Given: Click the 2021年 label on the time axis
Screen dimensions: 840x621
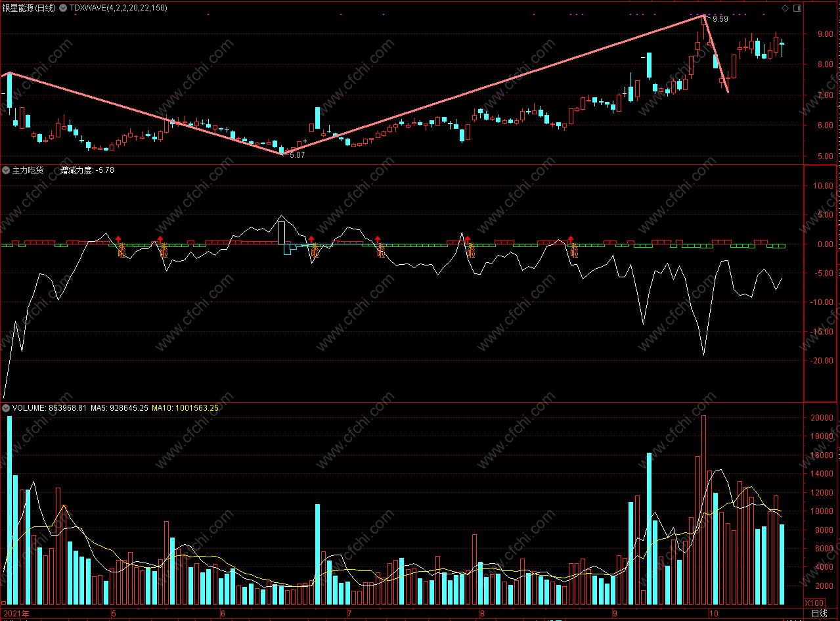Looking at the screenshot, I should [x=16, y=614].
